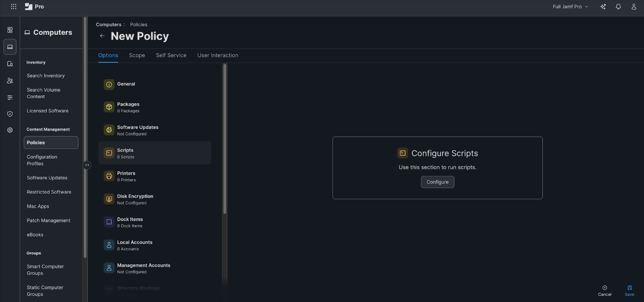Screen dimensions: 644x302
Task: Open the user account profile icon
Action: click(634, 6)
